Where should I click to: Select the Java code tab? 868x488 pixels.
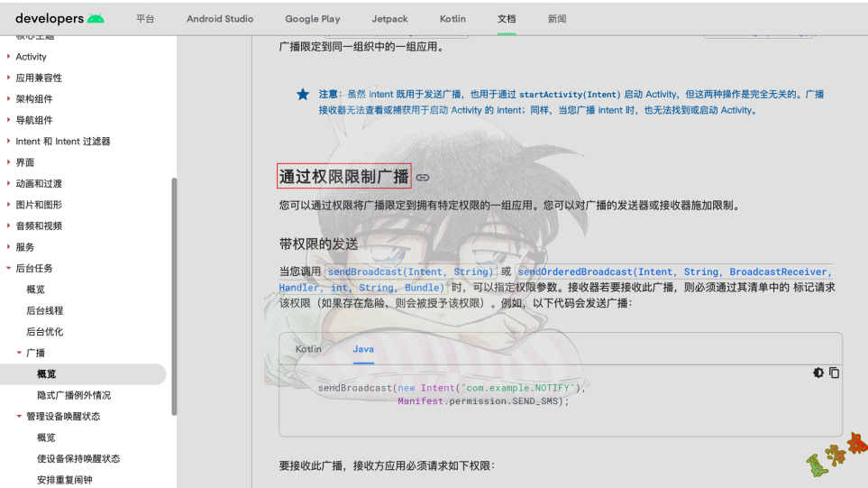363,349
